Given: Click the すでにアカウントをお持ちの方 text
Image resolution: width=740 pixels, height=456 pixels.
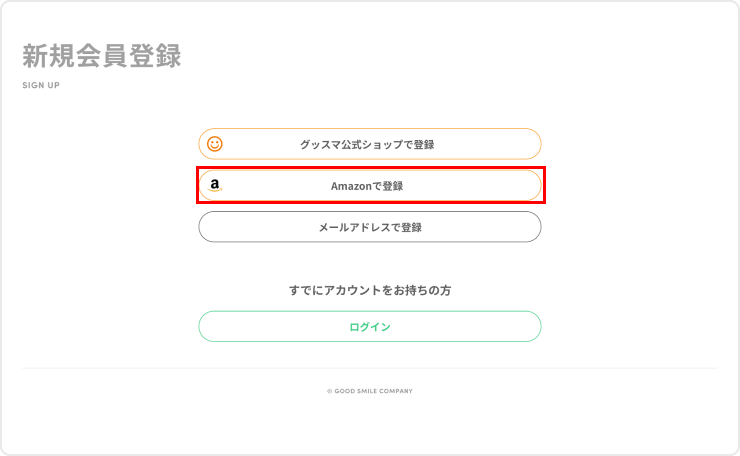Looking at the screenshot, I should 369,290.
